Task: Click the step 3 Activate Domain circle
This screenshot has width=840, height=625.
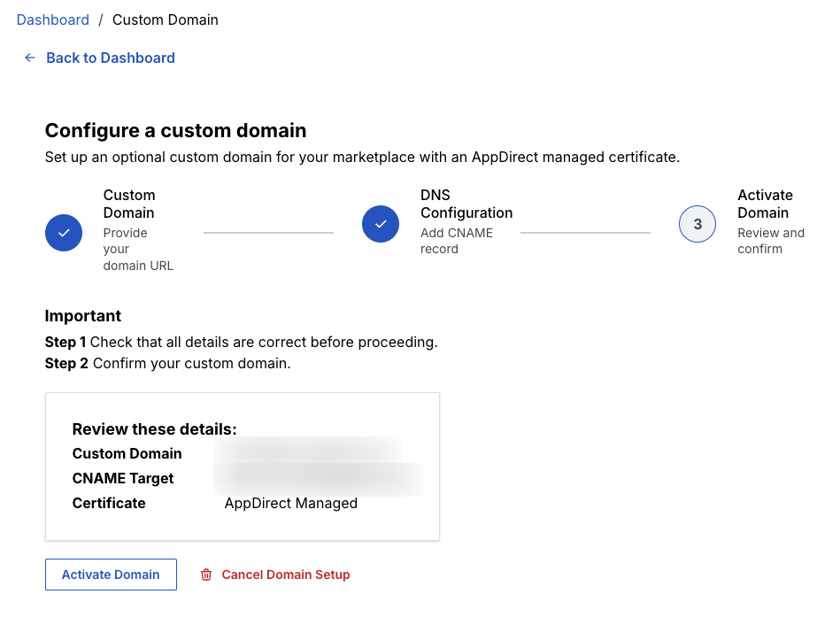Action: (697, 224)
